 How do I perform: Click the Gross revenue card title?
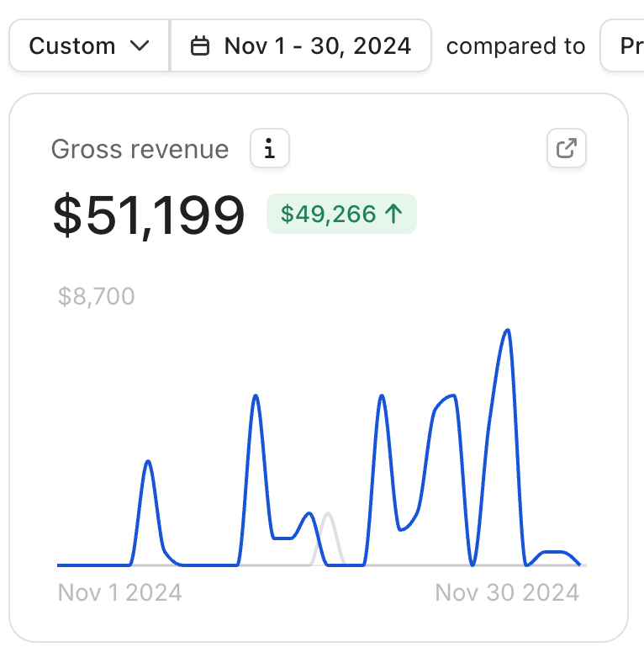[x=140, y=150]
